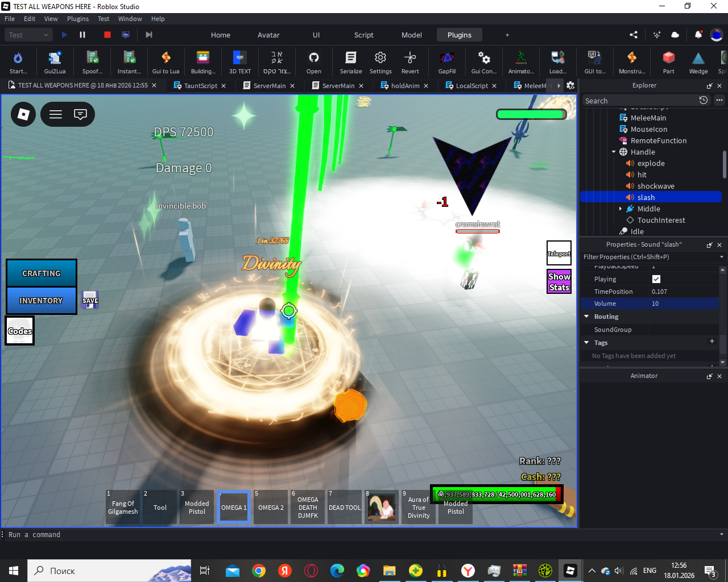Screen dimensions: 728x582
Task: Switch to the Script ribbon tab
Action: pyautogui.click(x=364, y=35)
